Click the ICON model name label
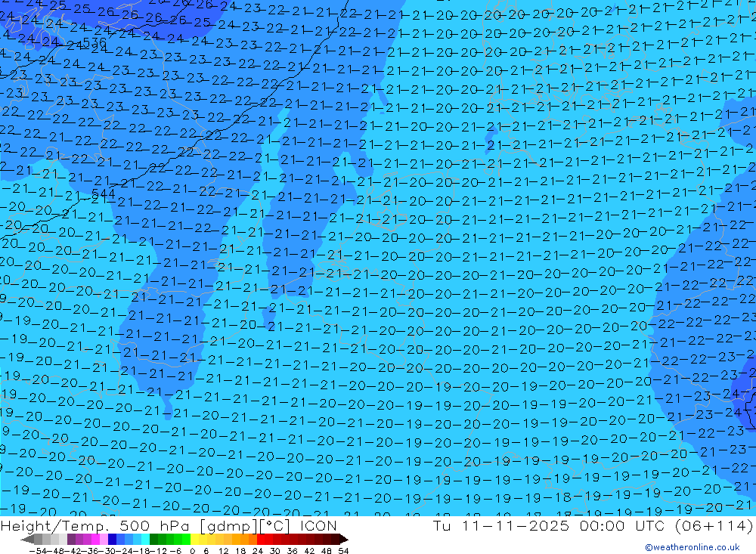Image resolution: width=756 pixels, height=554 pixels. coord(318,525)
